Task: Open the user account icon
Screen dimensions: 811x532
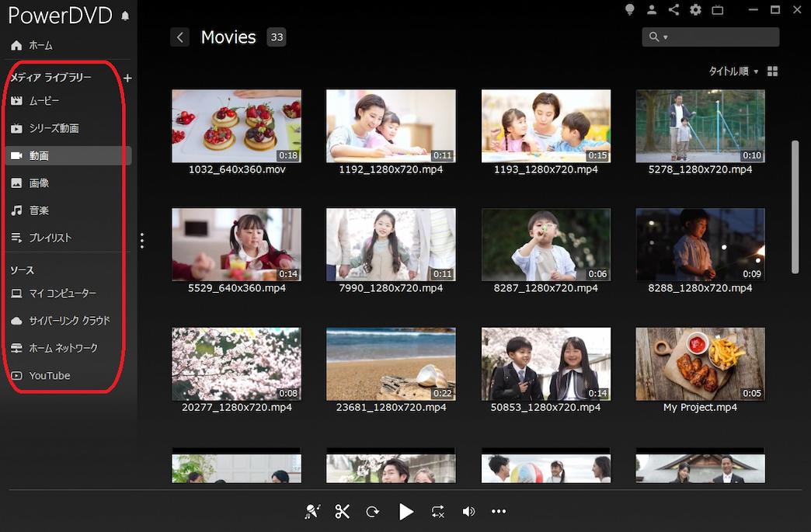Action: tap(652, 9)
